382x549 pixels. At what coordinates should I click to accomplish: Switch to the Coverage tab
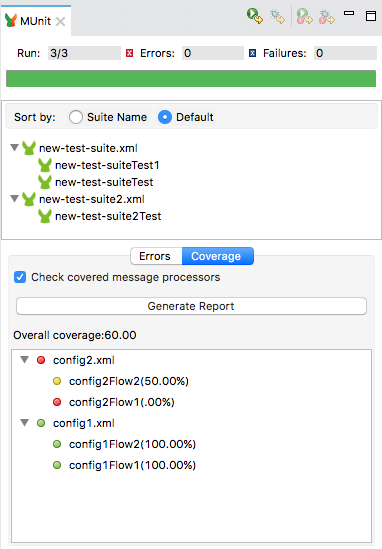point(217,256)
